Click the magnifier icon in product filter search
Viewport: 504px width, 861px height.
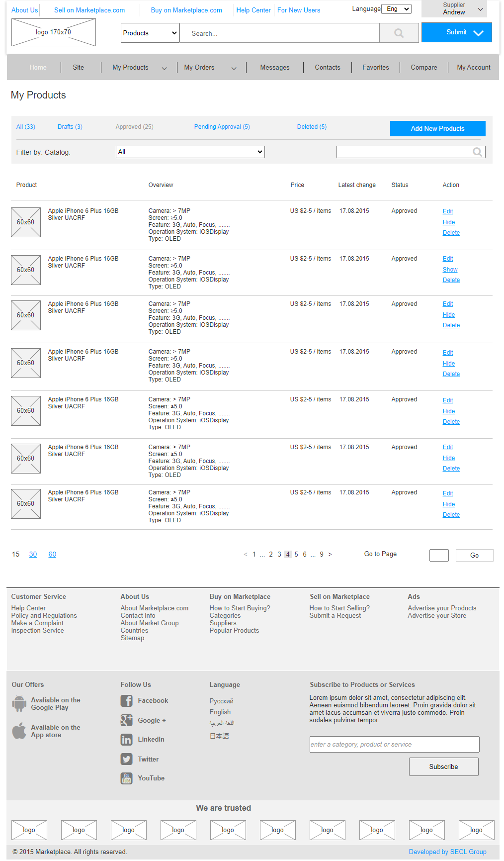tap(477, 152)
